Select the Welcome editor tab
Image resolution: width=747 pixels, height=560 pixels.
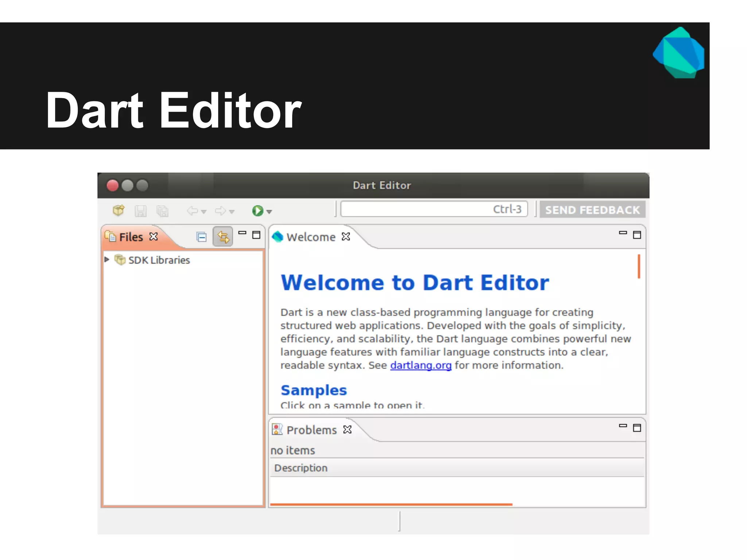[x=310, y=237]
